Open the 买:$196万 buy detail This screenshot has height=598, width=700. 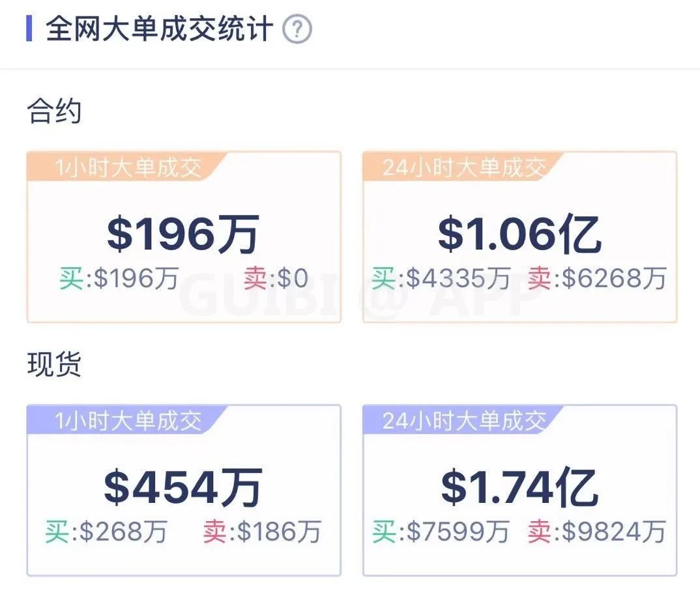click(x=118, y=278)
